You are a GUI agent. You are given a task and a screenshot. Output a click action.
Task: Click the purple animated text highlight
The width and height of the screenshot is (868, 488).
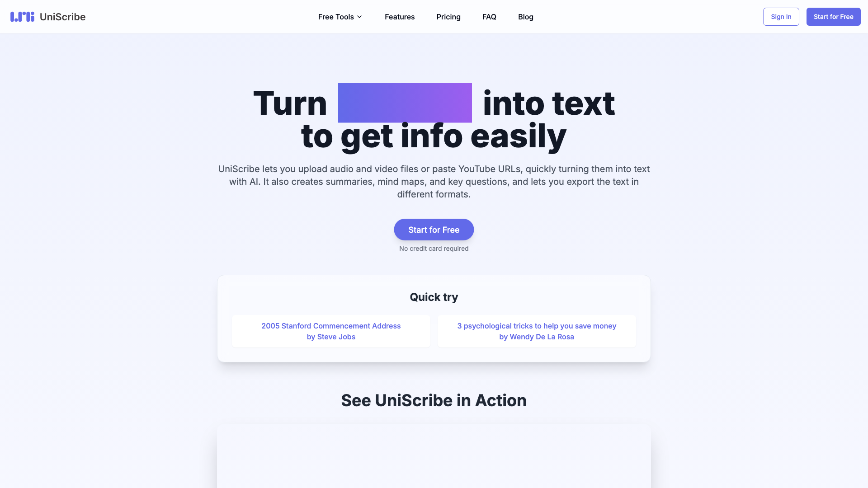(405, 103)
